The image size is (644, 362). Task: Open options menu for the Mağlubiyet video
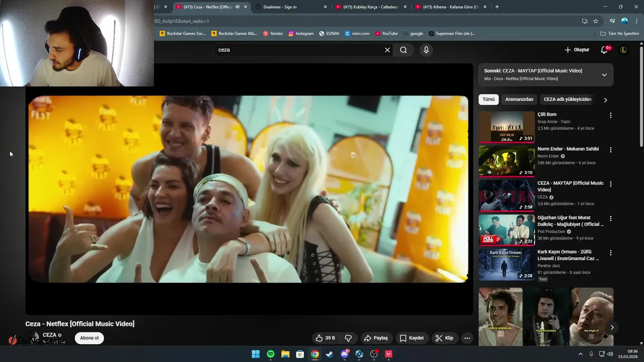[611, 219]
